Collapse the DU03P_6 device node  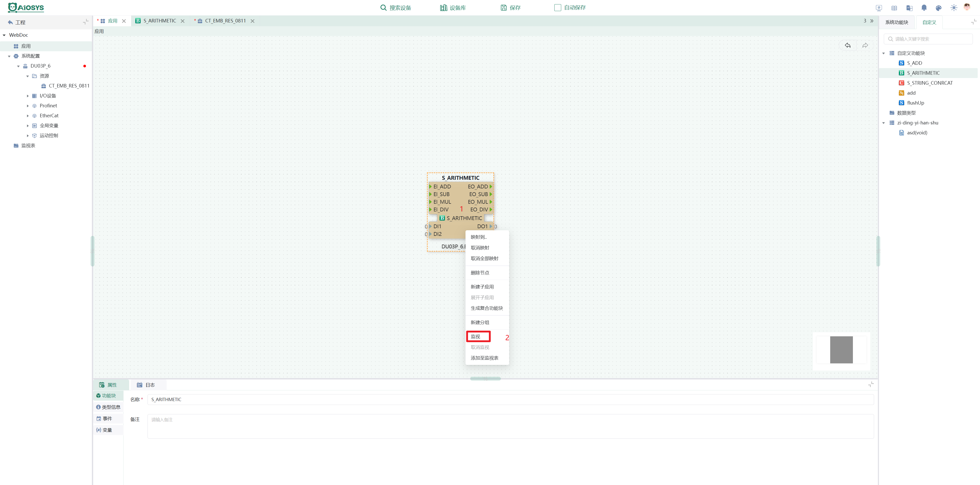(x=18, y=66)
